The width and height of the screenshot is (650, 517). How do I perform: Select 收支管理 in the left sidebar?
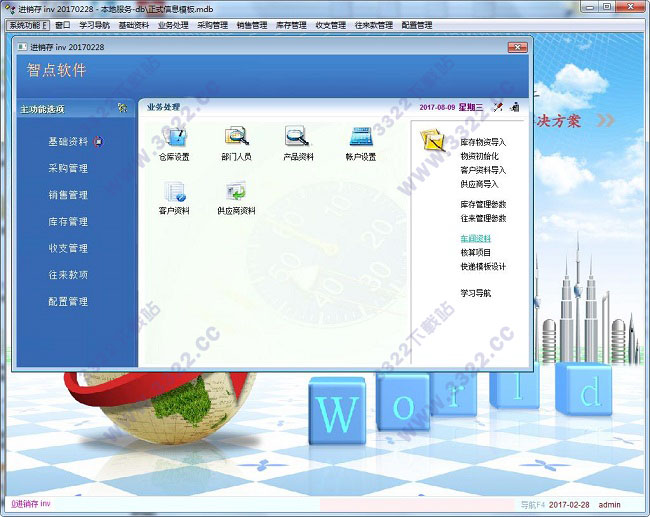[68, 248]
